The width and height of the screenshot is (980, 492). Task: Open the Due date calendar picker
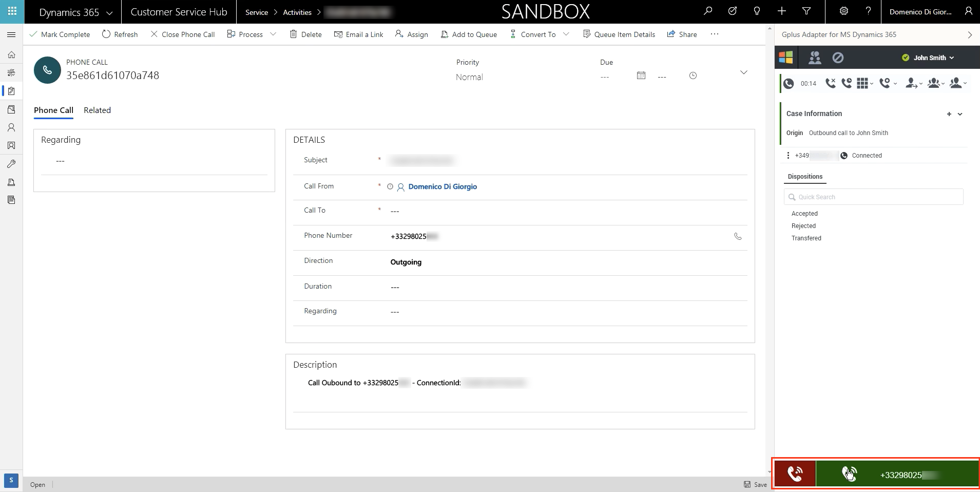pos(641,75)
